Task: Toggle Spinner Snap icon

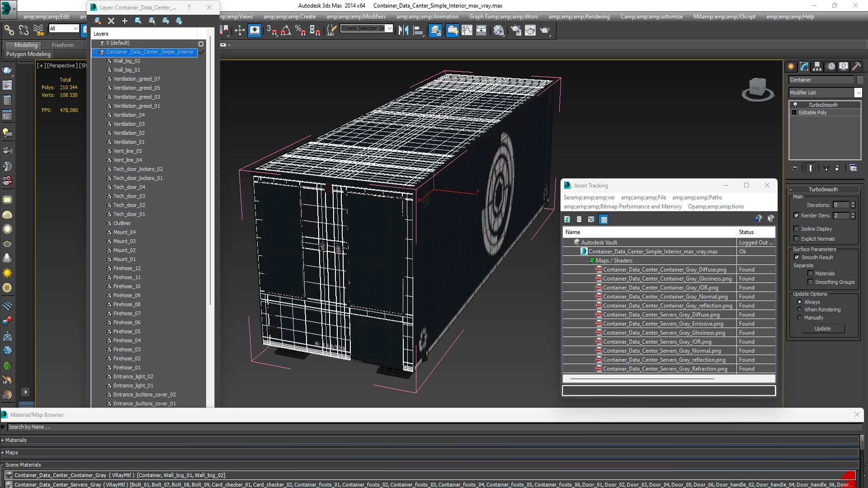Action: point(315,30)
